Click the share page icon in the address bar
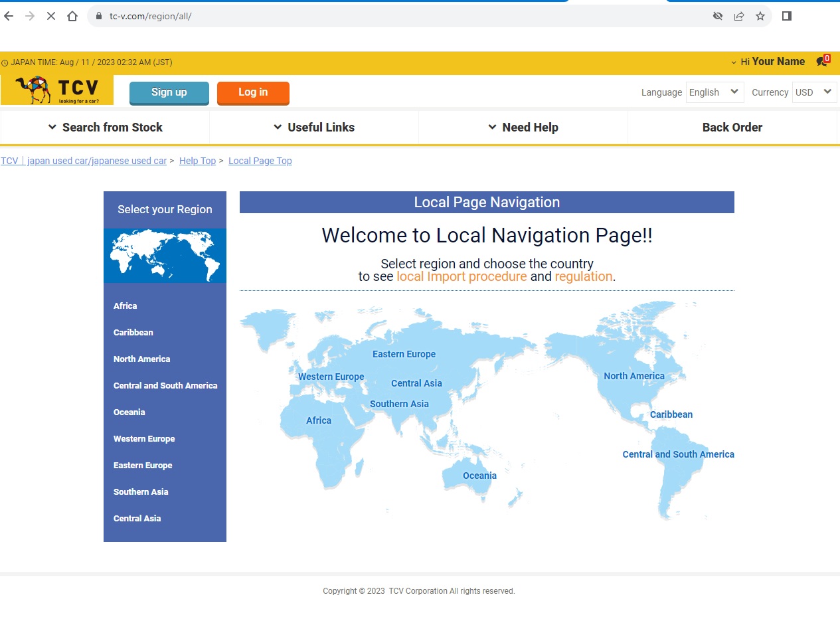 (739, 16)
